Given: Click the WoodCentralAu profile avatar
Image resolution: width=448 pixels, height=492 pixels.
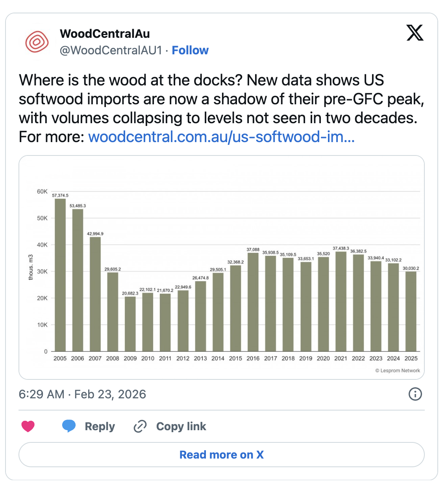Looking at the screenshot, I should point(37,42).
